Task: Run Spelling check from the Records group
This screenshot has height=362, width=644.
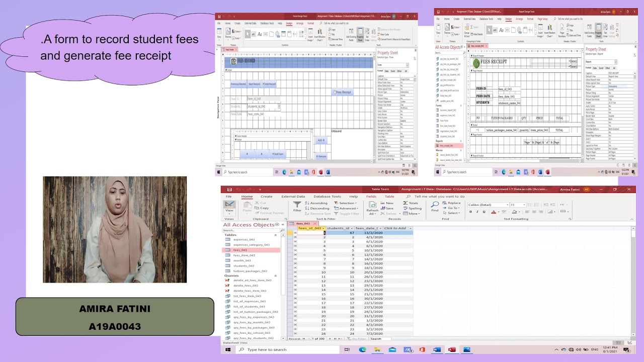Action: [413, 208]
